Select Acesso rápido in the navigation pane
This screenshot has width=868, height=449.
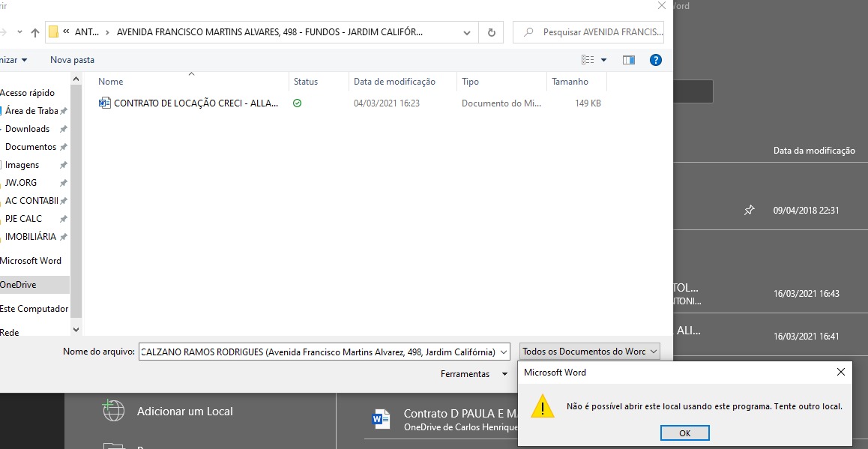coord(27,93)
